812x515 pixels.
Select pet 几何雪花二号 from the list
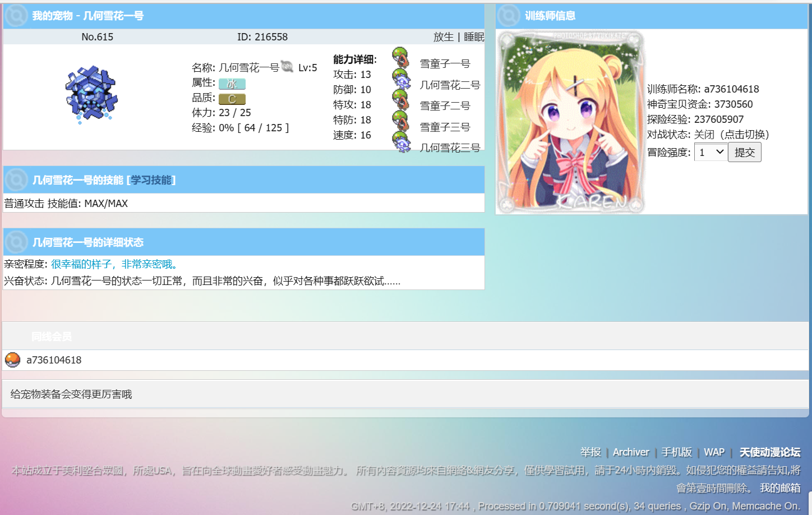pyautogui.click(x=450, y=85)
